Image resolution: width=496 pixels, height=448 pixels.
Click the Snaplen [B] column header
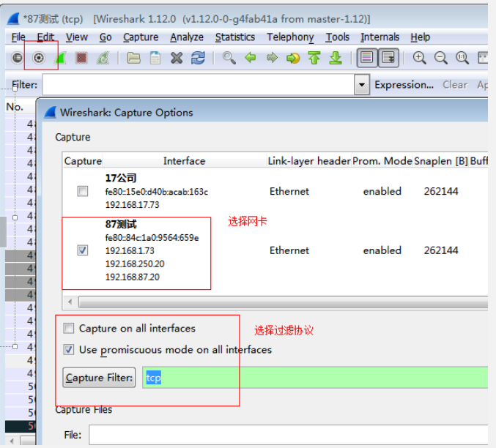[x=441, y=161]
